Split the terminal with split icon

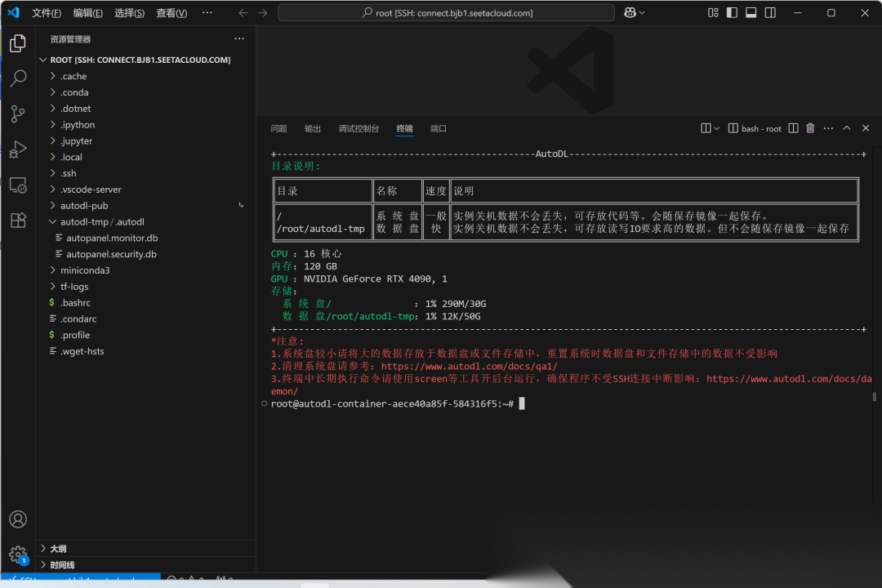(x=793, y=128)
